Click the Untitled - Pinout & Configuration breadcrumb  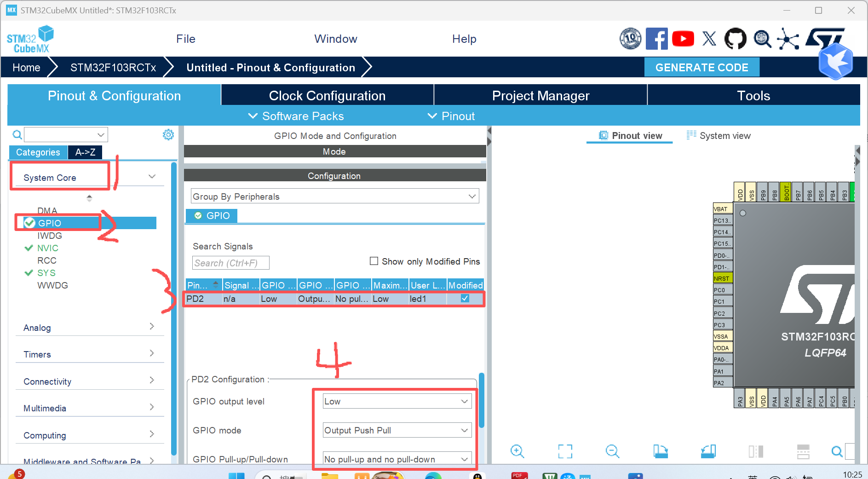(x=271, y=67)
